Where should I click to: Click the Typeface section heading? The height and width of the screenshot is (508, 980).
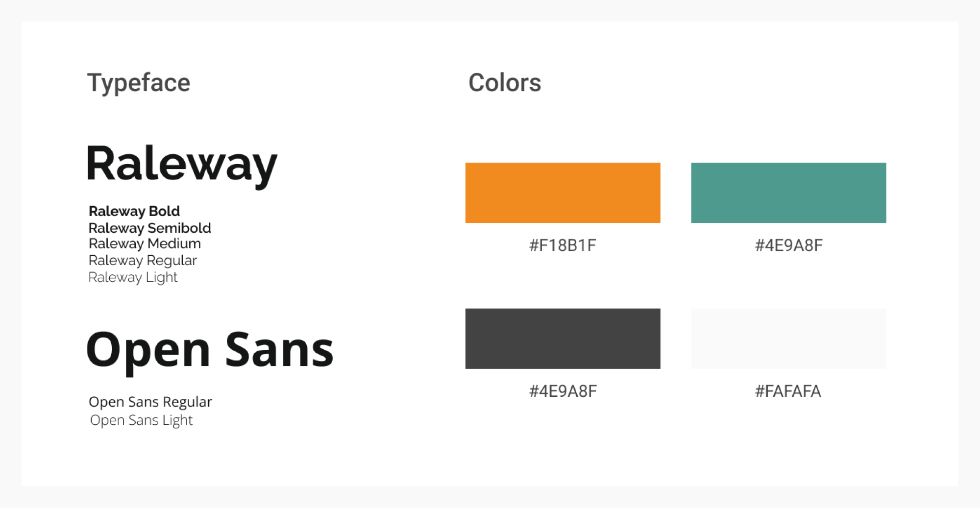click(x=139, y=83)
